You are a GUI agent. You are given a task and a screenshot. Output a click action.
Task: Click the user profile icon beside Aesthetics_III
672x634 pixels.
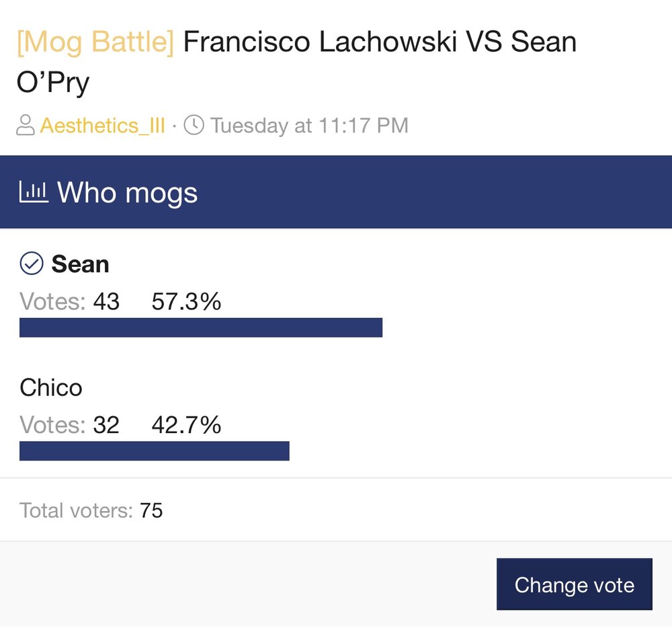26,126
